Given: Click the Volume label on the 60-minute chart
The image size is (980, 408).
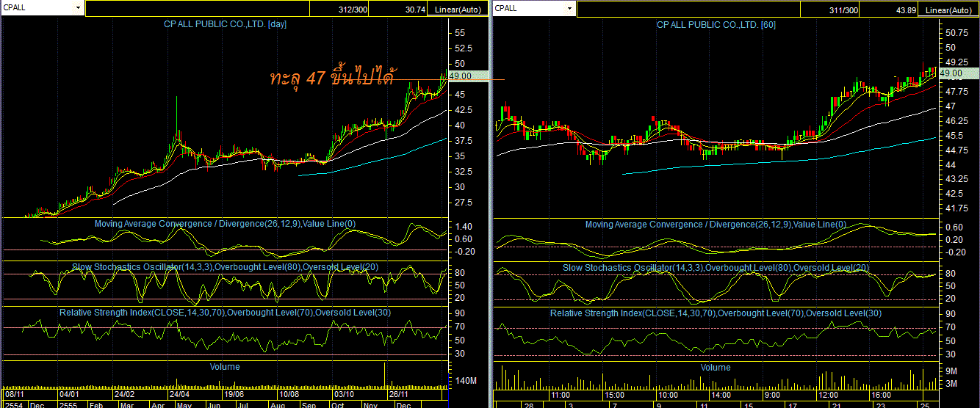Looking at the screenshot, I should pos(716,367).
